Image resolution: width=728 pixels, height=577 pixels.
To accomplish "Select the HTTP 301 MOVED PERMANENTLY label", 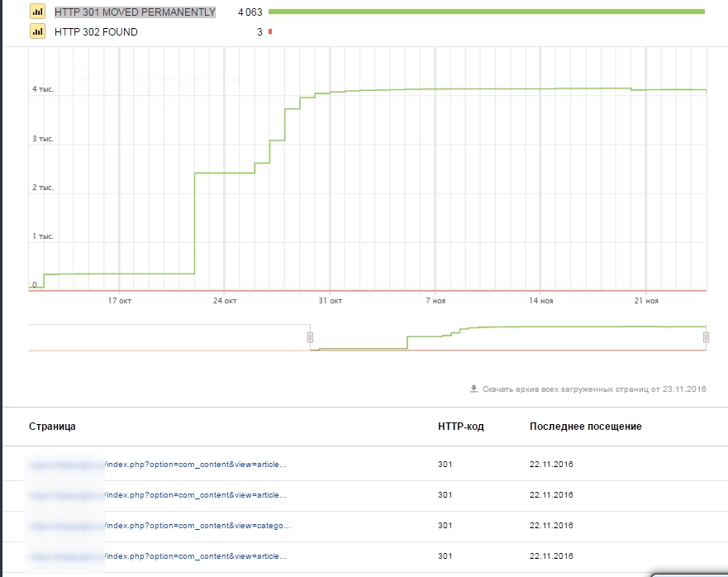I will (135, 12).
